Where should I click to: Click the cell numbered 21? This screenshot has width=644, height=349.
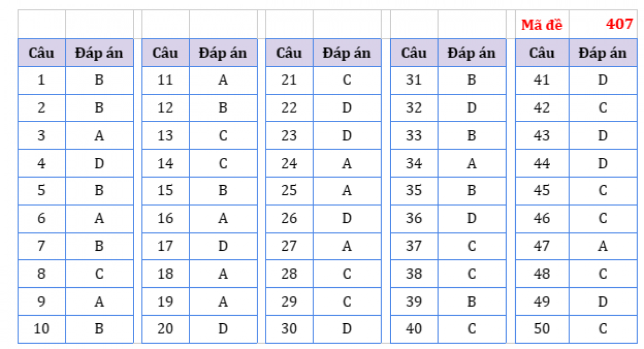tap(289, 81)
